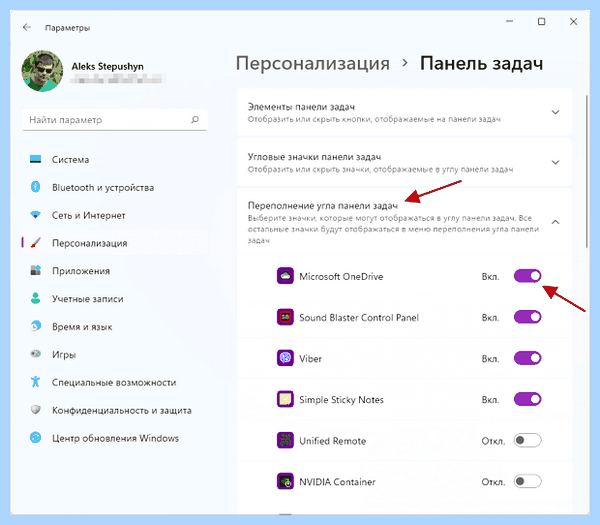Click the Viber app icon

(285, 358)
